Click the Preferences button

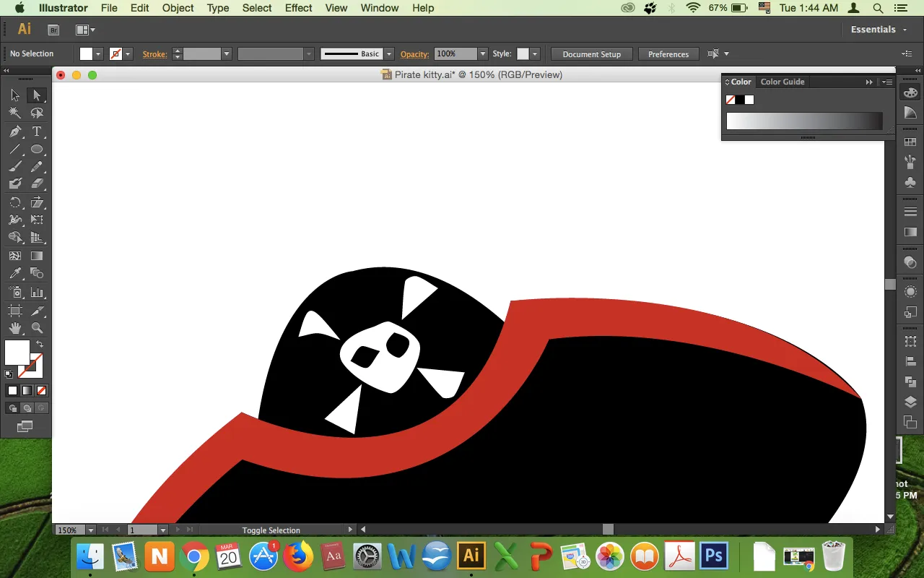668,54
